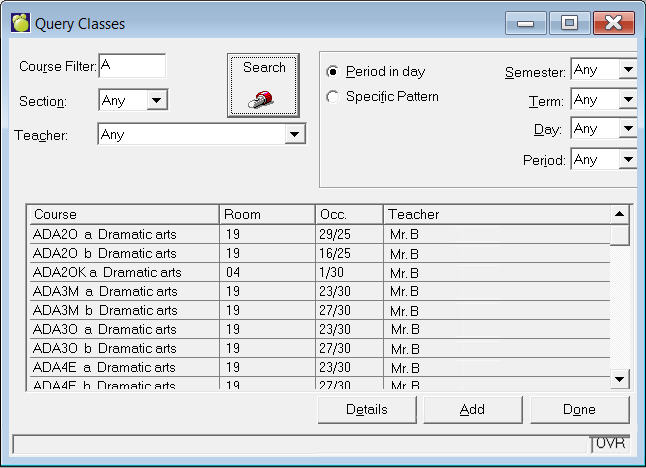Select the Period in day radio button
Image resolution: width=646 pixels, height=468 pixels.
[x=333, y=72]
